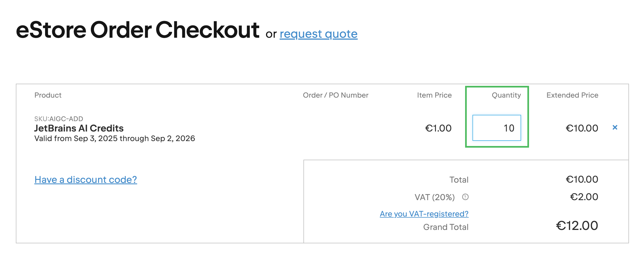
Task: Click the JetBrains AI Credits product name
Action: pyautogui.click(x=79, y=128)
